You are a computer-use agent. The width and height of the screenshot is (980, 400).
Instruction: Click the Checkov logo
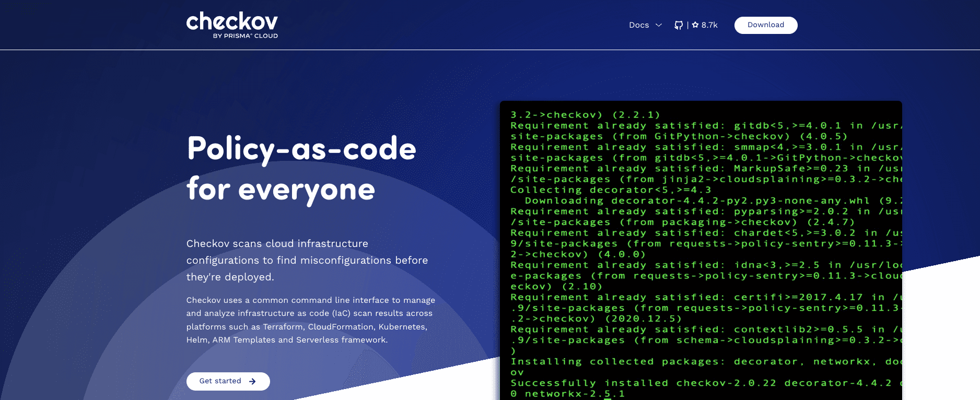click(232, 25)
